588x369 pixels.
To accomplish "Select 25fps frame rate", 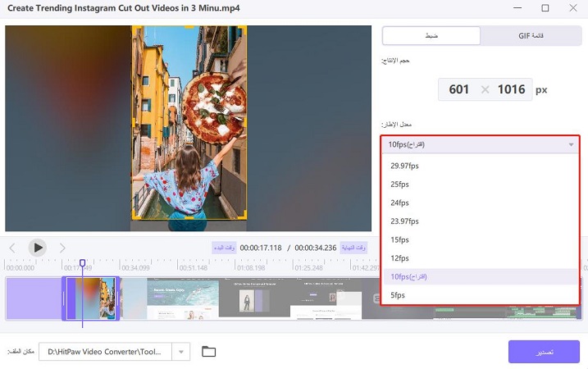I will tap(481, 184).
